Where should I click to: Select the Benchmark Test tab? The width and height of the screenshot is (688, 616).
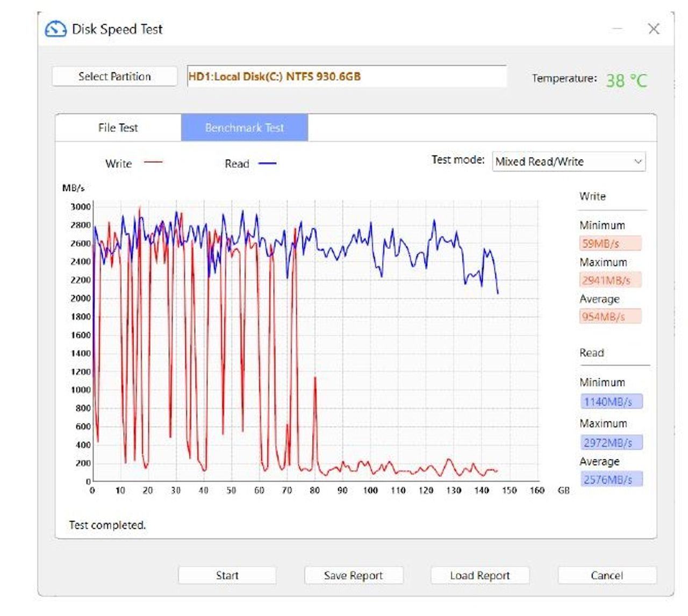pos(245,128)
